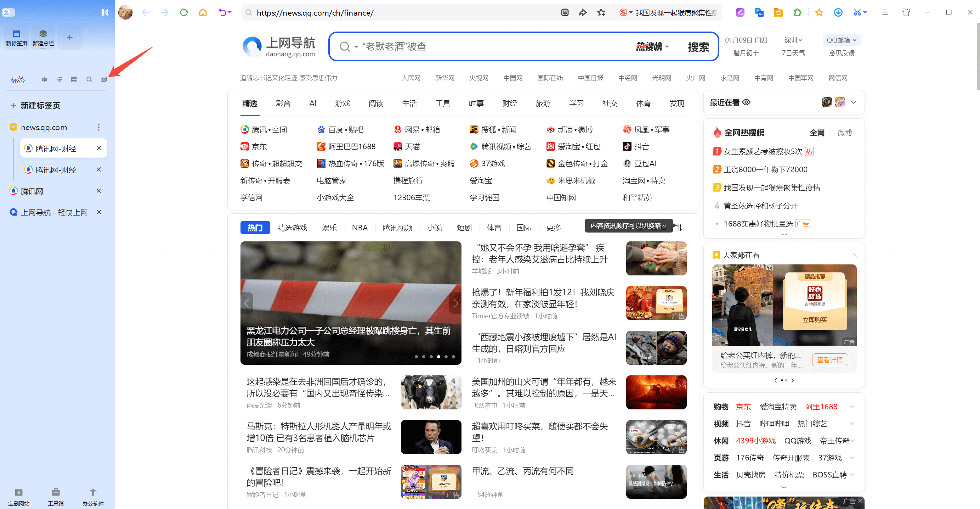Toggle eye icon beside 最近在看
The height and width of the screenshot is (509, 980).
pos(746,102)
